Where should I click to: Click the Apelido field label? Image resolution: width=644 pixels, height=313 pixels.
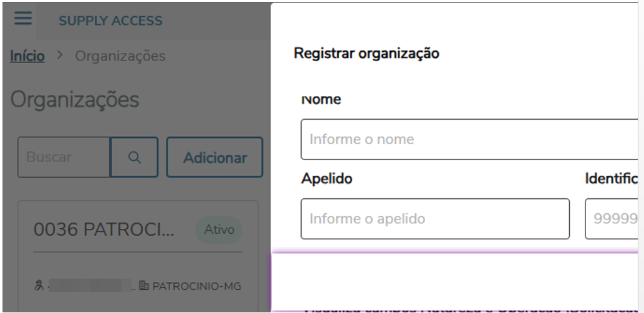tap(327, 179)
